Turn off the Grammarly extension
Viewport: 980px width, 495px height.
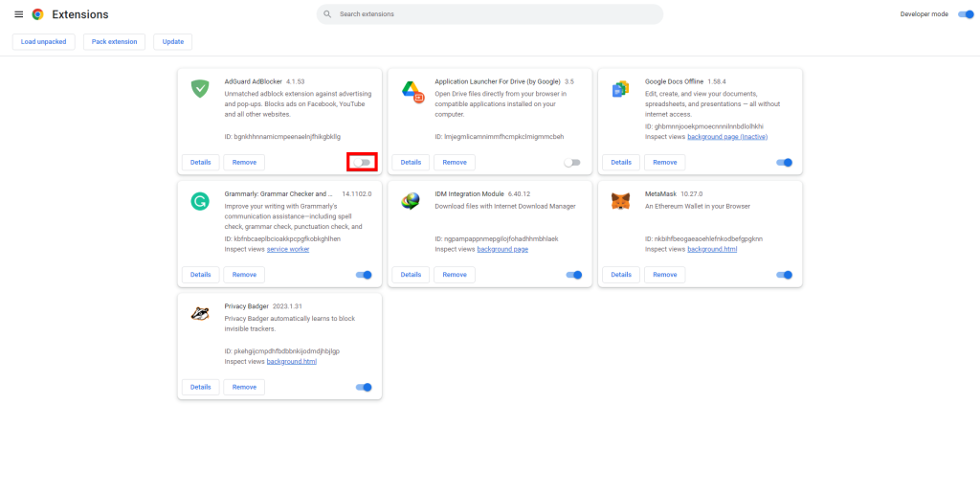tap(364, 275)
